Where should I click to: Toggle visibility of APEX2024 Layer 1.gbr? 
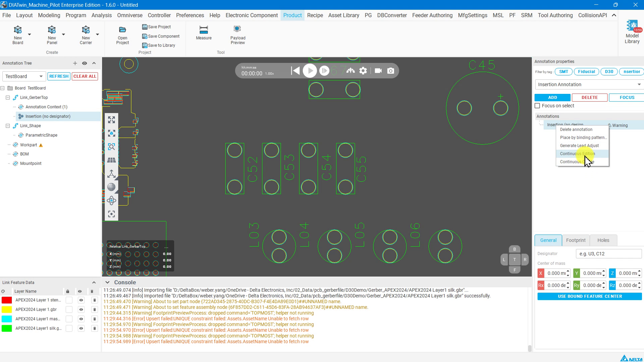[81, 309]
